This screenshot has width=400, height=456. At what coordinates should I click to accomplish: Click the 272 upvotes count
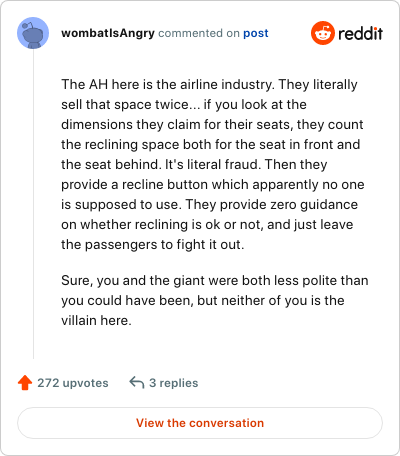click(73, 383)
